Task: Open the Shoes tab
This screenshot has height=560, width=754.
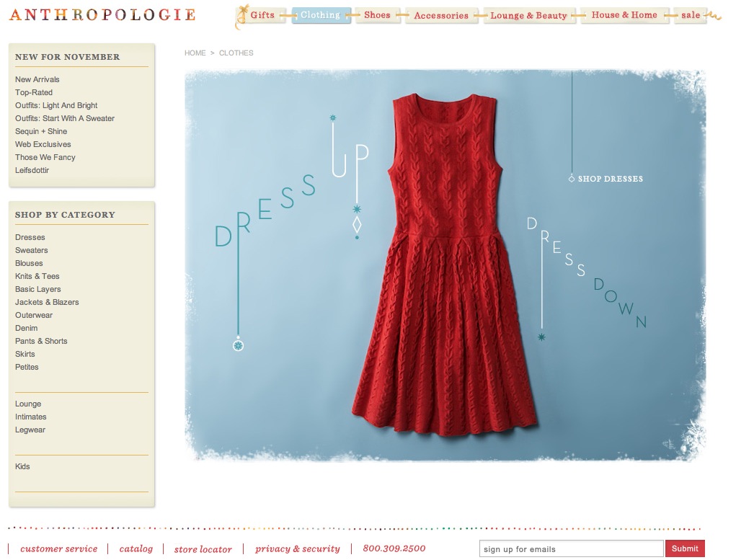Action: point(377,15)
